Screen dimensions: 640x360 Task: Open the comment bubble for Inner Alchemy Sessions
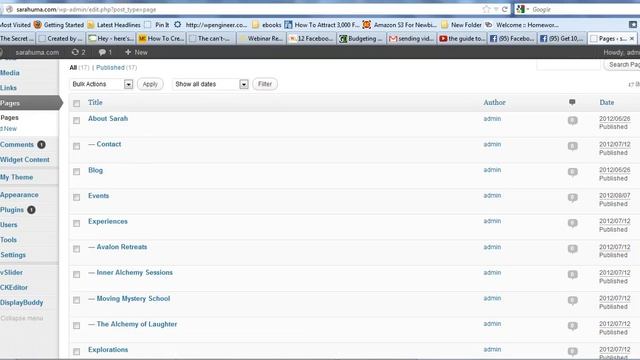(x=573, y=275)
